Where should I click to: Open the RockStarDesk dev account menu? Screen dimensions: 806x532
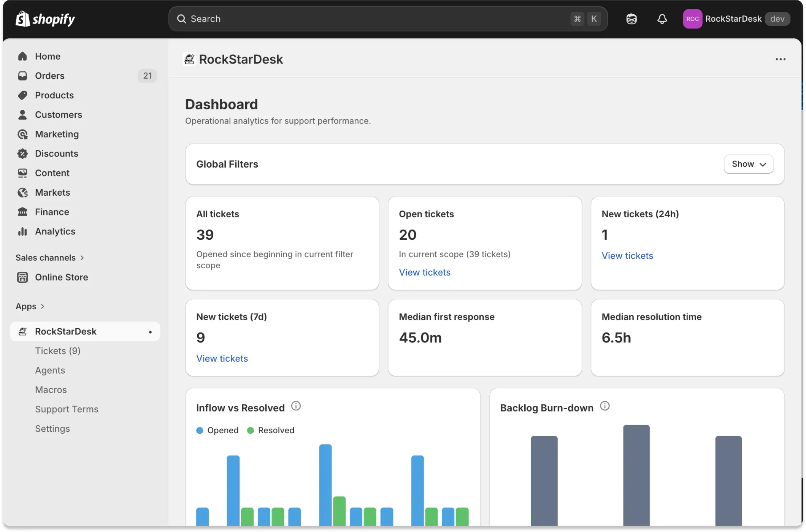(x=736, y=19)
